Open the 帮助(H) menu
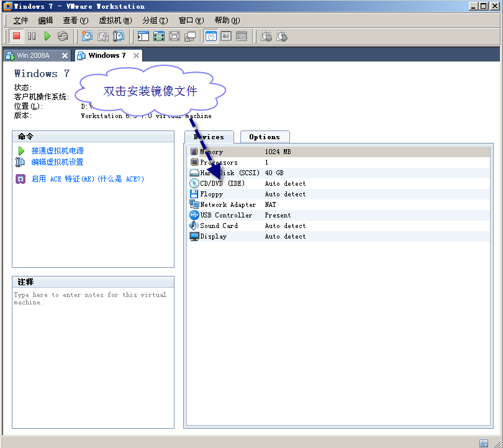 coord(227,21)
